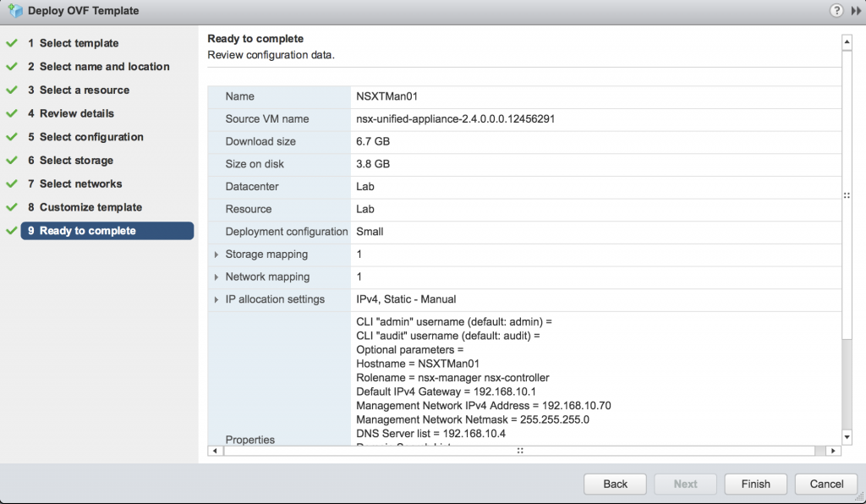Click the green checkmark beside Select storage

(x=12, y=160)
